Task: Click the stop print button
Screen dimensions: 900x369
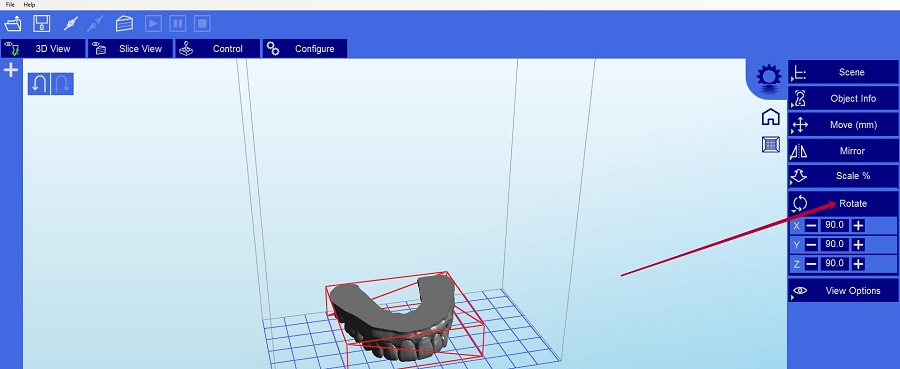Action: (202, 24)
